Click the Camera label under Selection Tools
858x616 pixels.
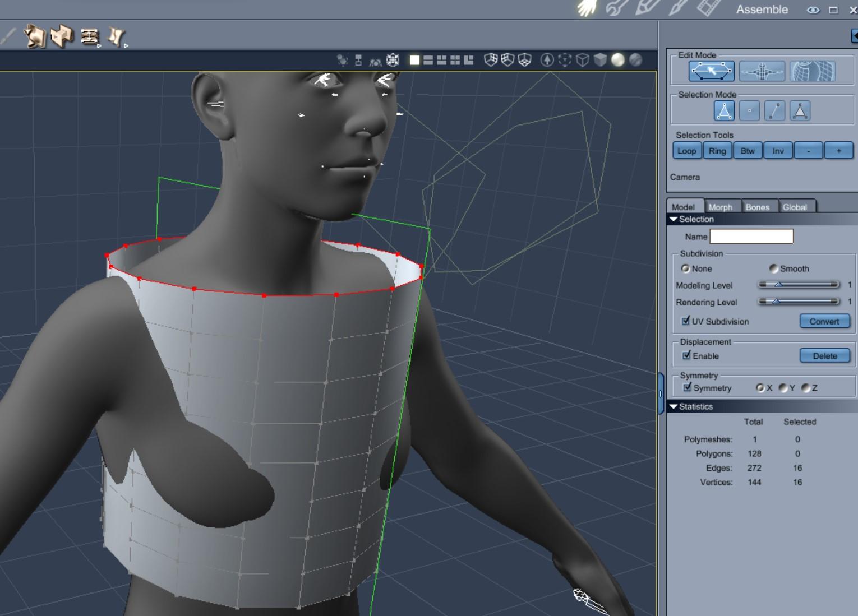pos(685,177)
